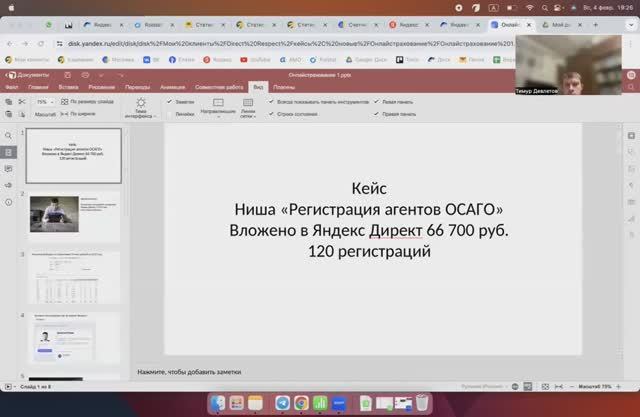The height and width of the screenshot is (417, 640).
Task: Start the slideshow from the status bar
Action: click(x=8, y=386)
